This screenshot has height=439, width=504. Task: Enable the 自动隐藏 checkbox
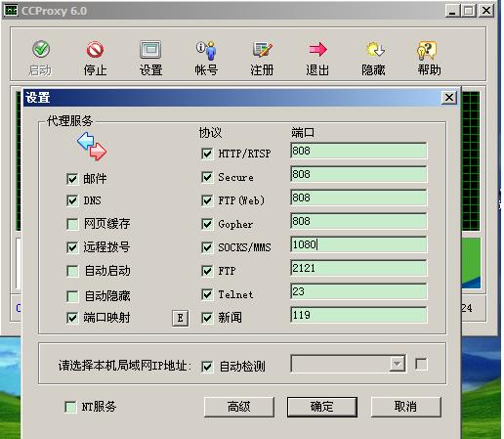pyautogui.click(x=72, y=296)
